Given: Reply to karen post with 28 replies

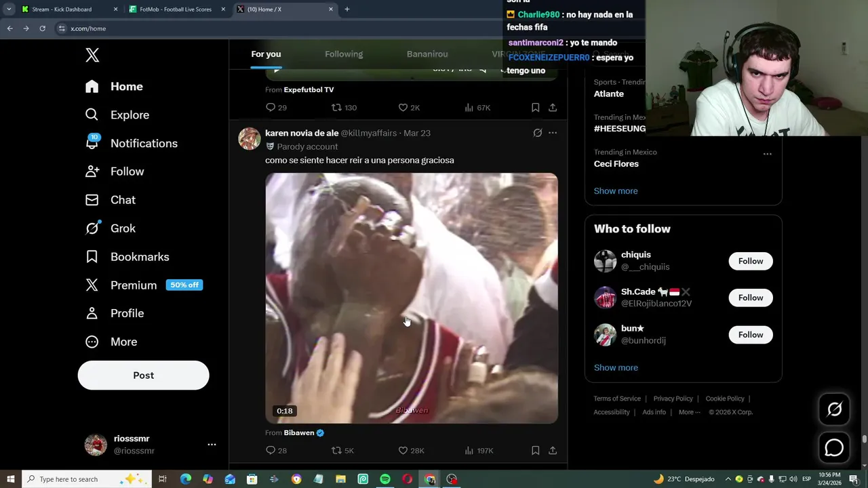Looking at the screenshot, I should click(x=276, y=451).
